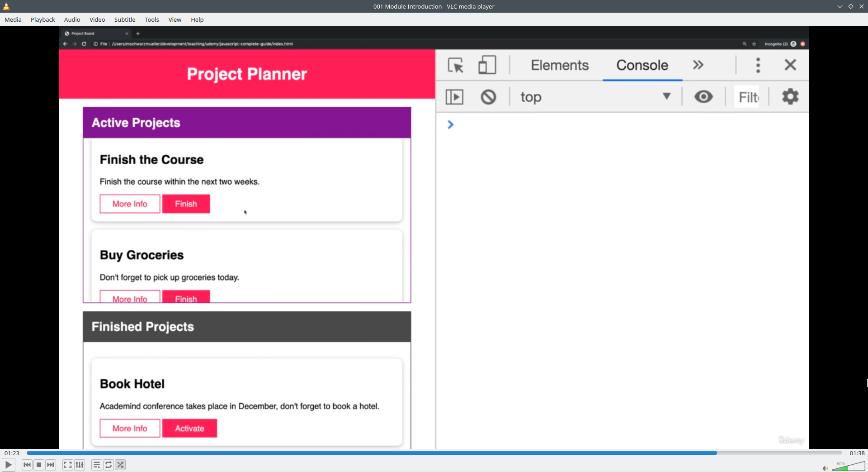Toggle remaining time display 01:38
Screen dimensions: 868x472
(857, 453)
